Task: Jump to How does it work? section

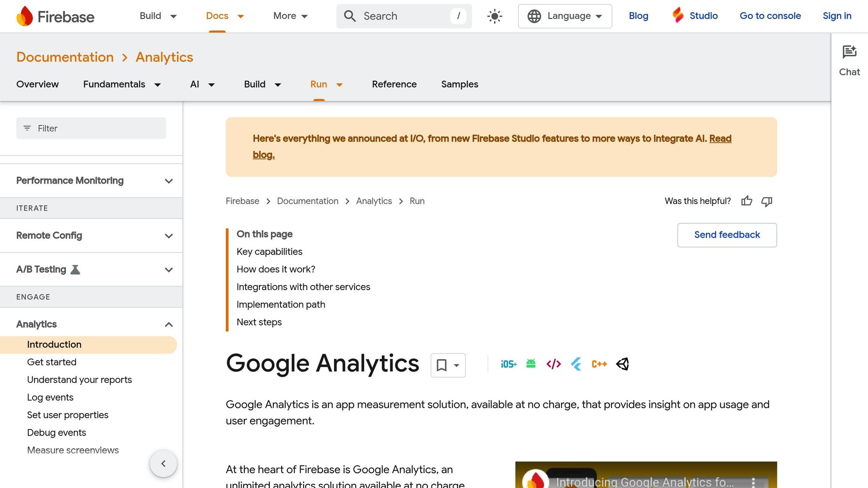Action: point(275,269)
